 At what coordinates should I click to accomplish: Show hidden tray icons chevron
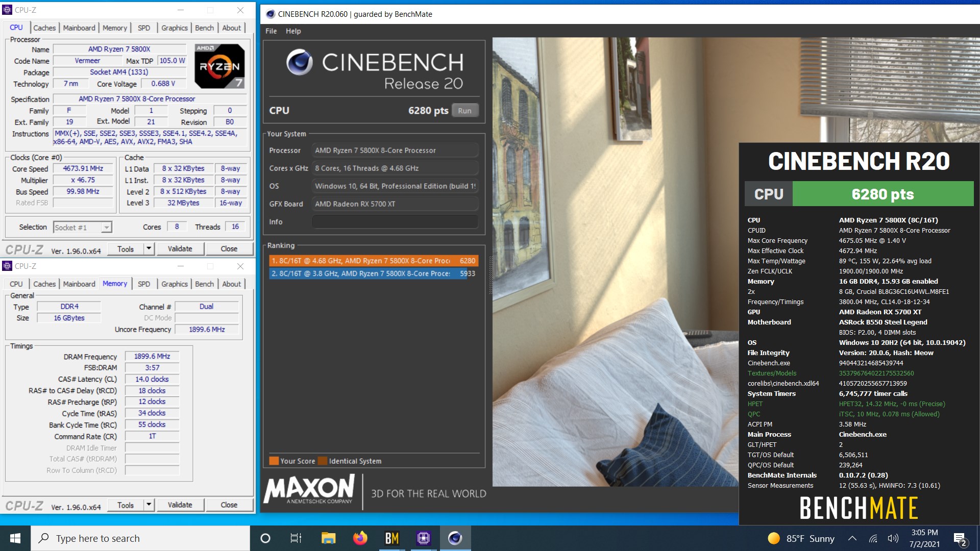852,538
